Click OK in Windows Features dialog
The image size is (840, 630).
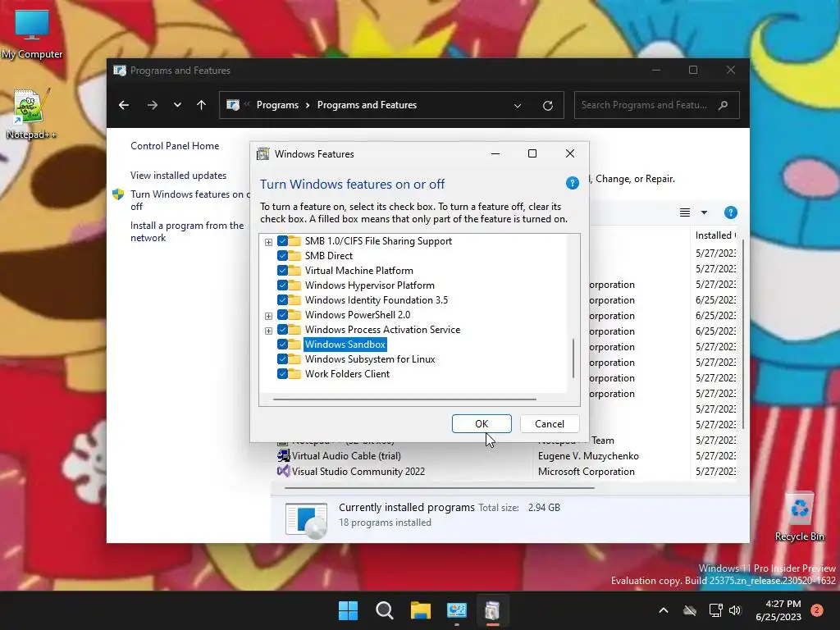(x=482, y=424)
